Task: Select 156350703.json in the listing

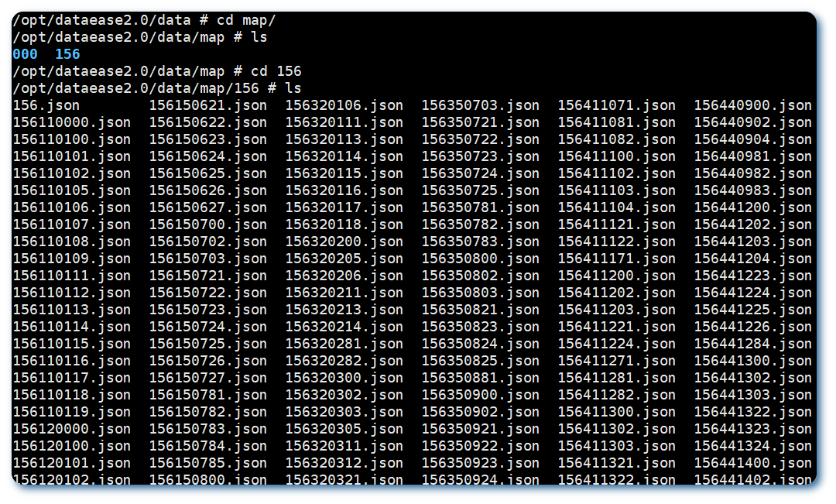Action: 481,105
